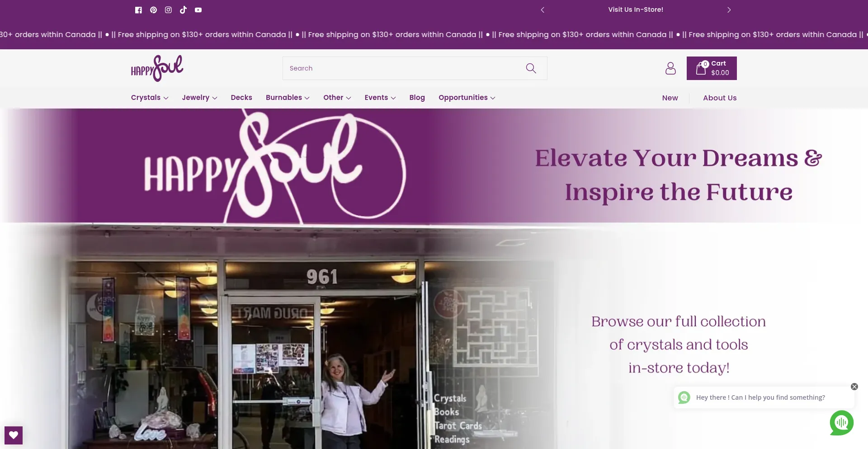Dismiss the chat help popup
Viewport: 868px width, 449px height.
[x=854, y=387]
